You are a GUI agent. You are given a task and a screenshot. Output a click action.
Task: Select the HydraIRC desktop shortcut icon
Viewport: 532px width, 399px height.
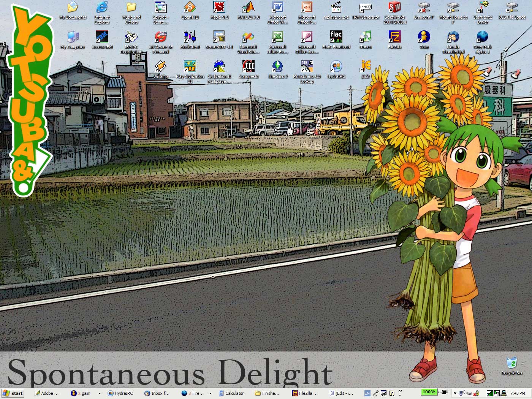click(336, 70)
